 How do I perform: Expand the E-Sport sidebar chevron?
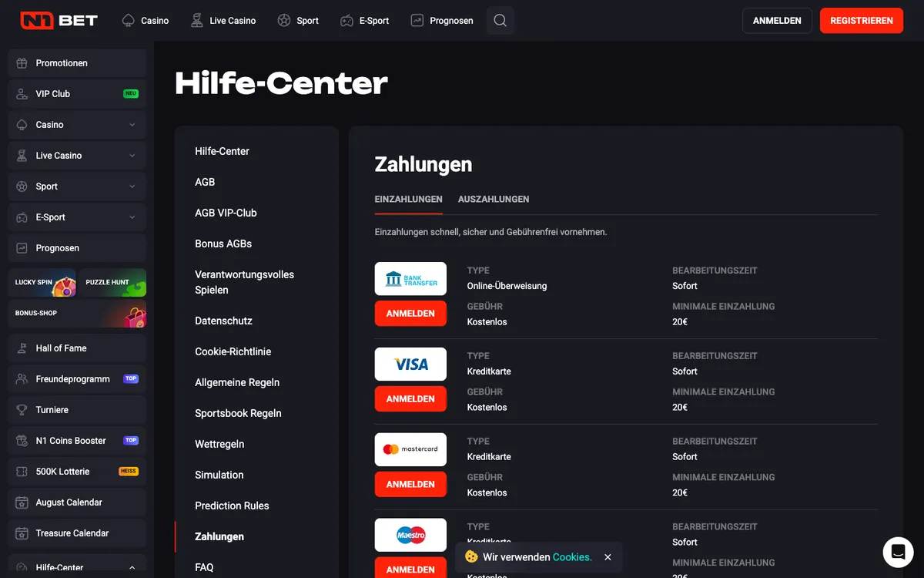point(132,217)
